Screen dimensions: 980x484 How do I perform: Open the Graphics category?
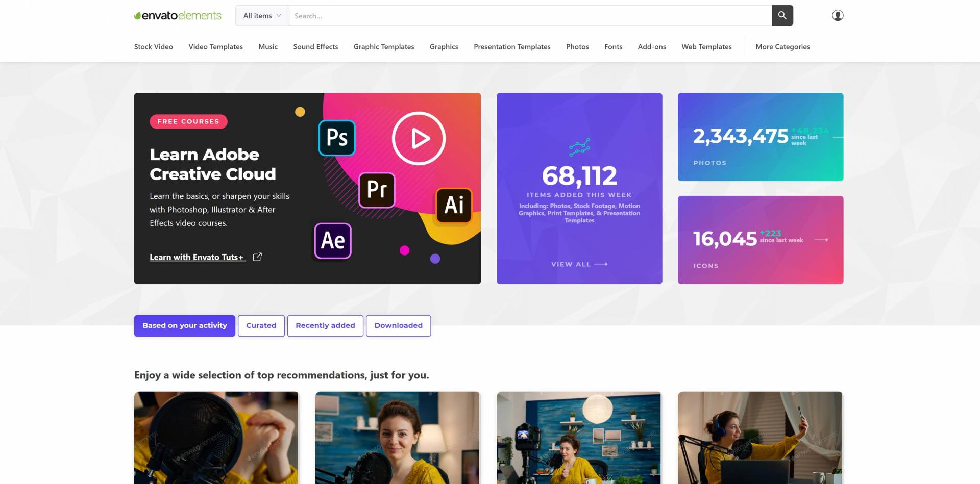(x=444, y=46)
